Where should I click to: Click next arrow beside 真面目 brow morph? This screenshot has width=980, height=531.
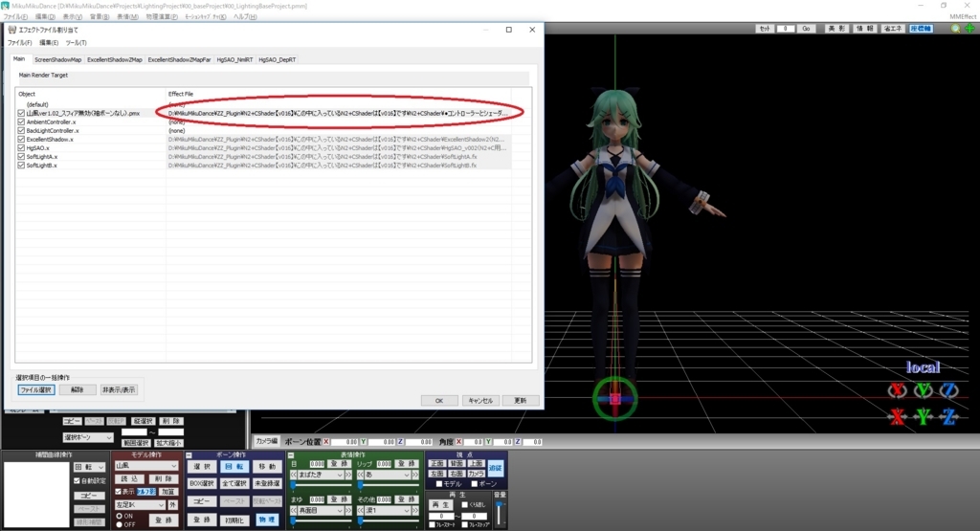coord(348,510)
